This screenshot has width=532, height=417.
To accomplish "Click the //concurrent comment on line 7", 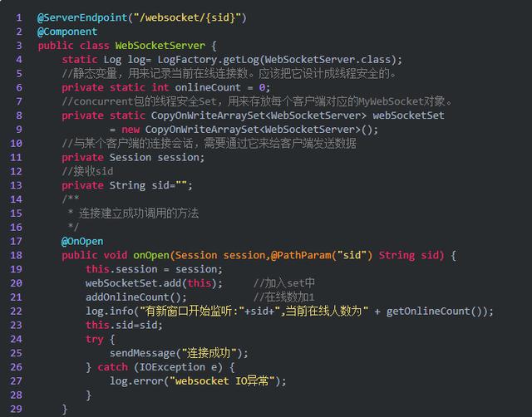I will [x=257, y=101].
